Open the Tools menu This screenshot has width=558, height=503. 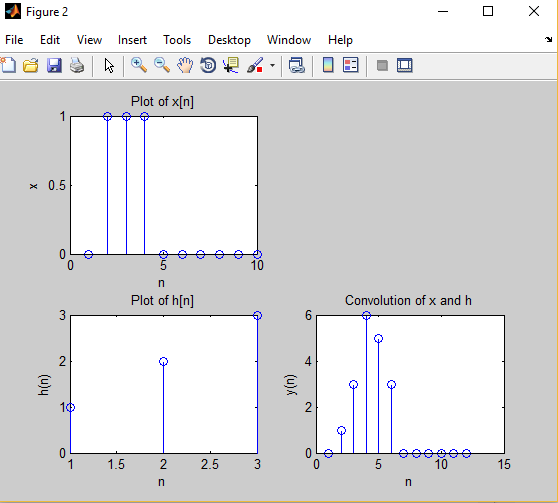pos(177,40)
